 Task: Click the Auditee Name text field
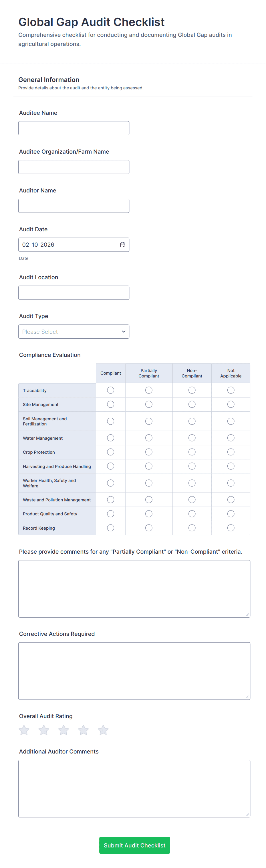(x=74, y=128)
